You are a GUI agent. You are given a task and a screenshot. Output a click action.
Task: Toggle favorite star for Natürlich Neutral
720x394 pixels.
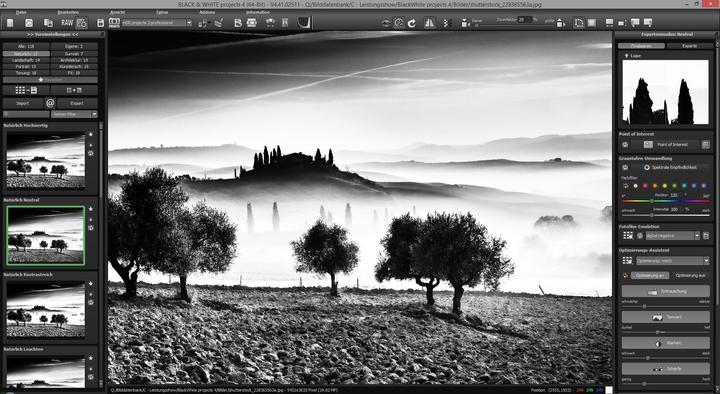90,209
